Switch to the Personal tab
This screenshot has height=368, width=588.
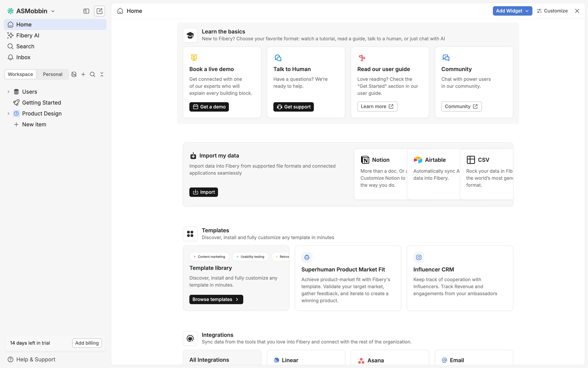tap(52, 75)
